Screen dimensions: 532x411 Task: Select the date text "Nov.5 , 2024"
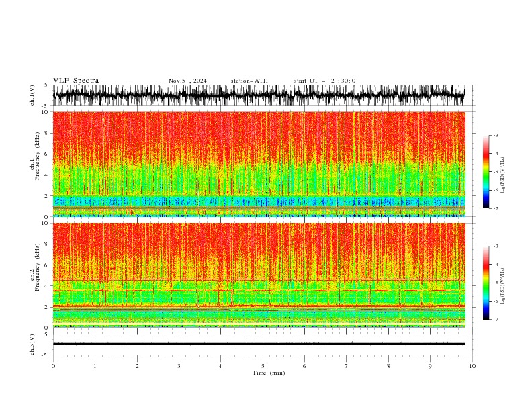pyautogui.click(x=187, y=81)
